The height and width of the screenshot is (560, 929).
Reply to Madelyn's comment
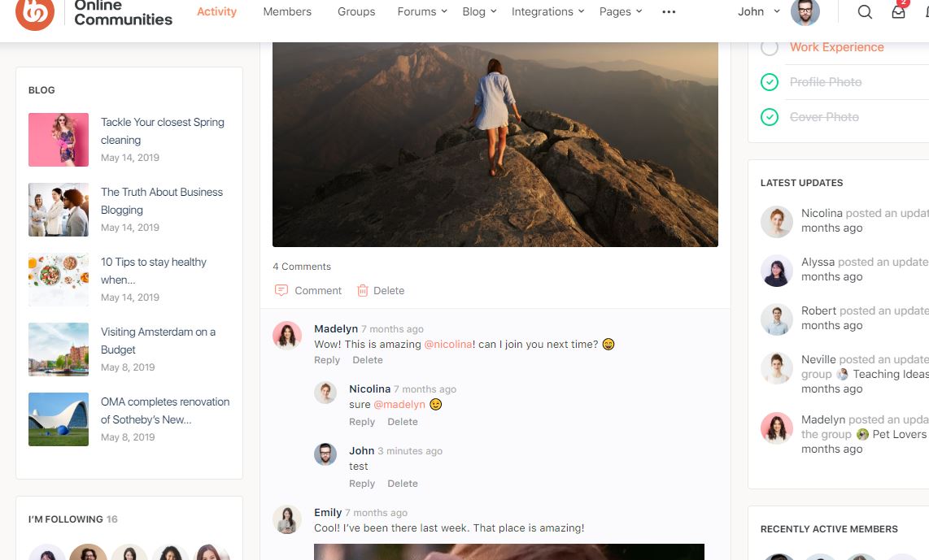[327, 360]
